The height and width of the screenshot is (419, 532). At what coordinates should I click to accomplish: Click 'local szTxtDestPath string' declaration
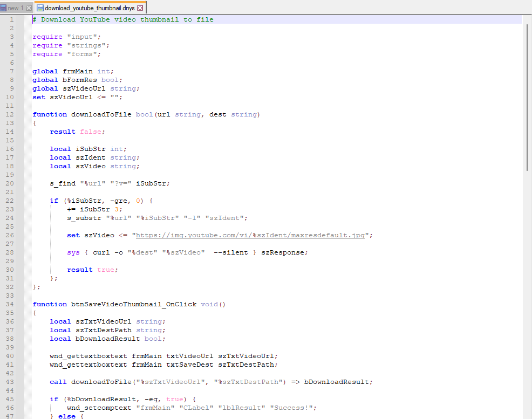pyautogui.click(x=107, y=330)
